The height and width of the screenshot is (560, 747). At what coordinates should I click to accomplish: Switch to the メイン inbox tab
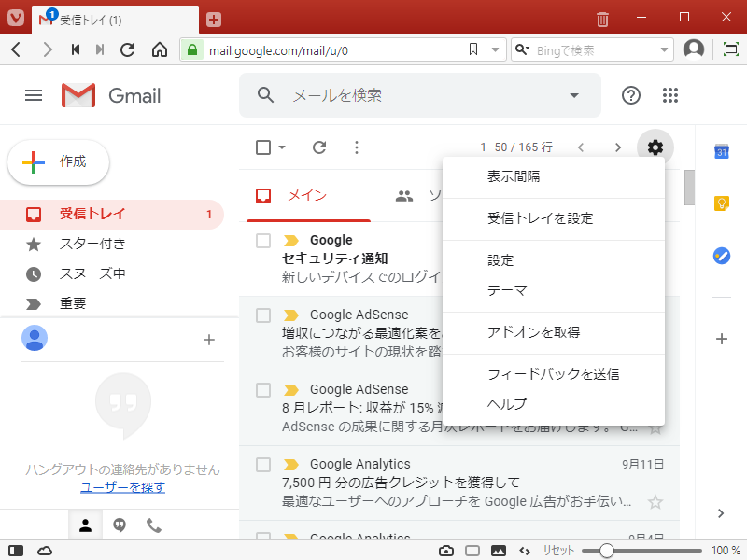tap(308, 195)
